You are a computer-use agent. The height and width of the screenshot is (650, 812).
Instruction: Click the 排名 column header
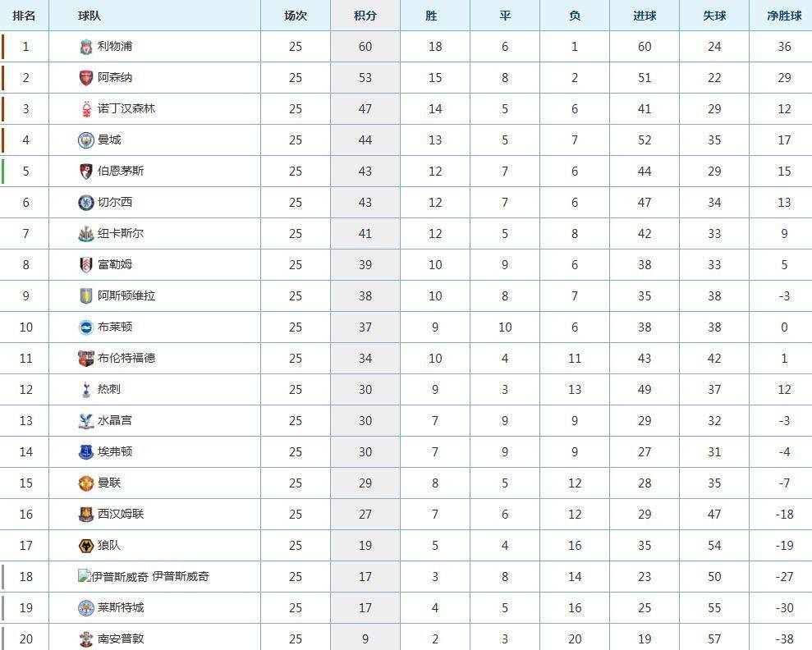[25, 16]
